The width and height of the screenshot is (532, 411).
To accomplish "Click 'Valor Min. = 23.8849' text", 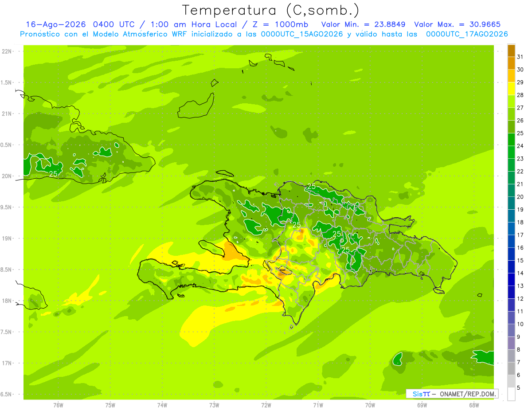I will [364, 24].
